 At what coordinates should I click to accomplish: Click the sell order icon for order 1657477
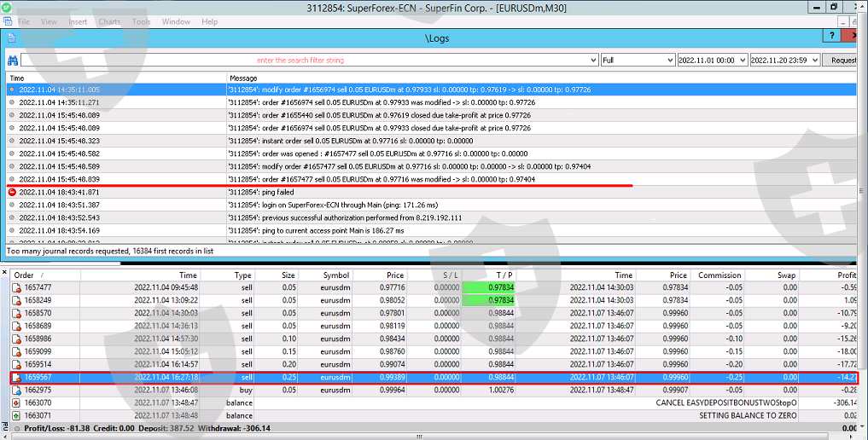[x=16, y=288]
